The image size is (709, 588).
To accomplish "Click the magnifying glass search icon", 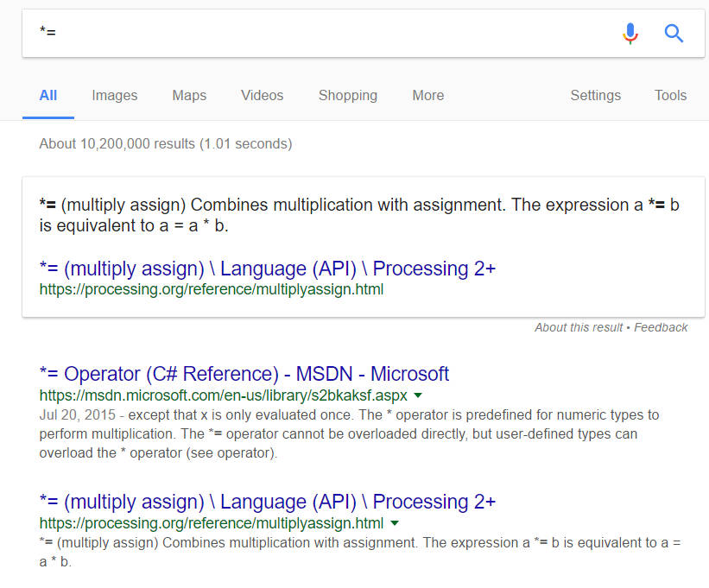I will tap(674, 34).
